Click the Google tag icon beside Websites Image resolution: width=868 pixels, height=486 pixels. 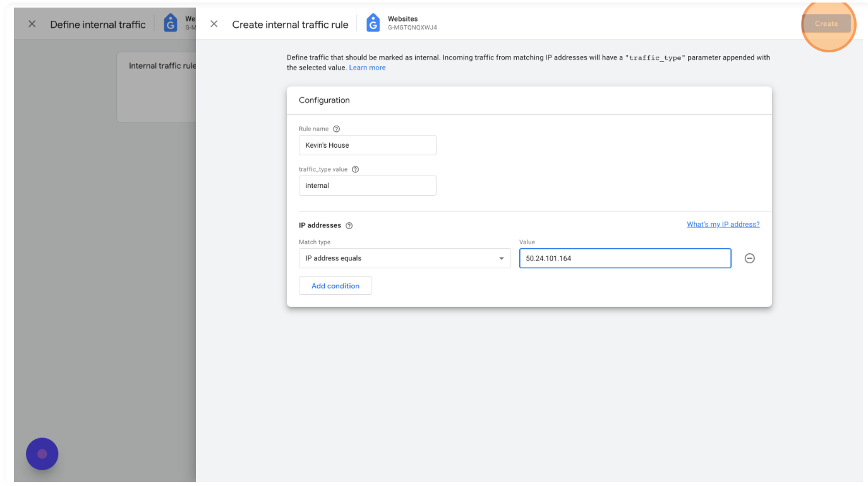point(373,23)
